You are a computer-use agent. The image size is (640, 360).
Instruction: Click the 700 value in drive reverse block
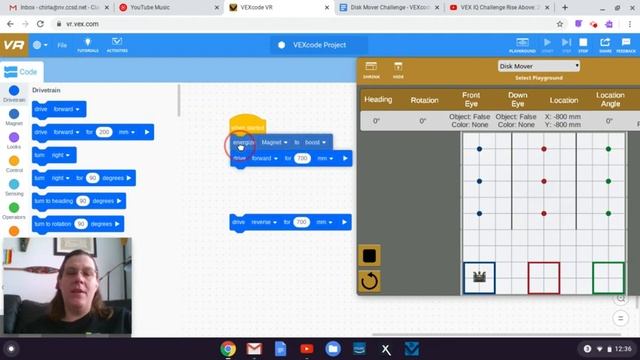[x=301, y=222]
